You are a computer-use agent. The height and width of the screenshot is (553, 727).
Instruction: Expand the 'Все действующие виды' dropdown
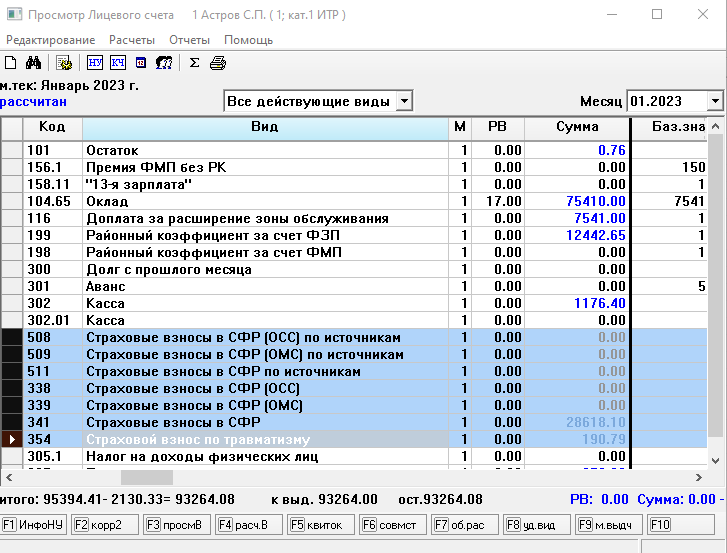(x=404, y=101)
